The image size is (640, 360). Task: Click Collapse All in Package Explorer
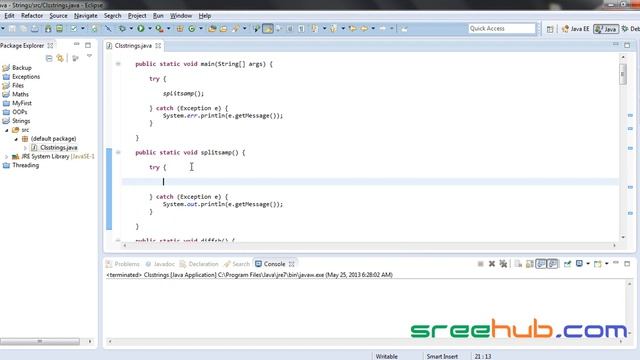coord(49,58)
